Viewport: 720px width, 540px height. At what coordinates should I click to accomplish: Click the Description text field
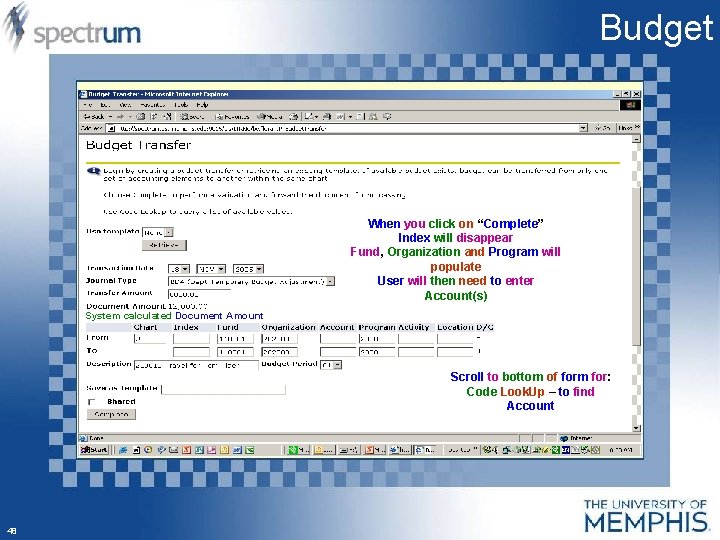pos(196,366)
